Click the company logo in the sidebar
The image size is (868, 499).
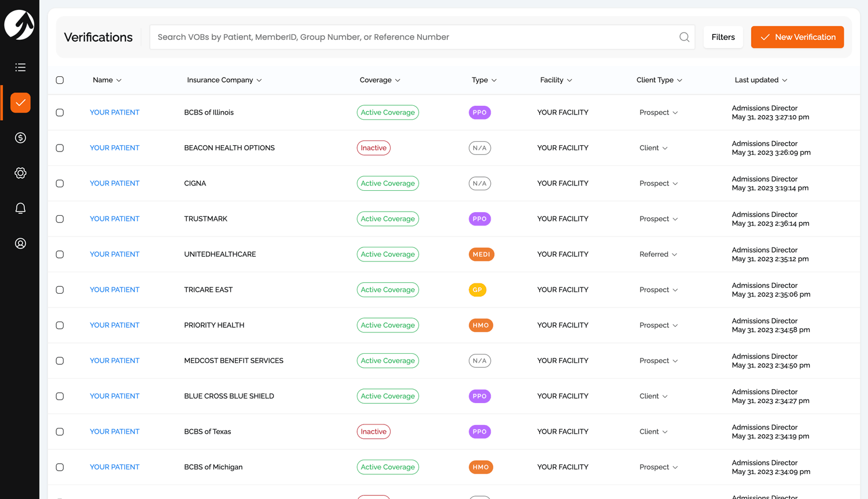click(20, 25)
